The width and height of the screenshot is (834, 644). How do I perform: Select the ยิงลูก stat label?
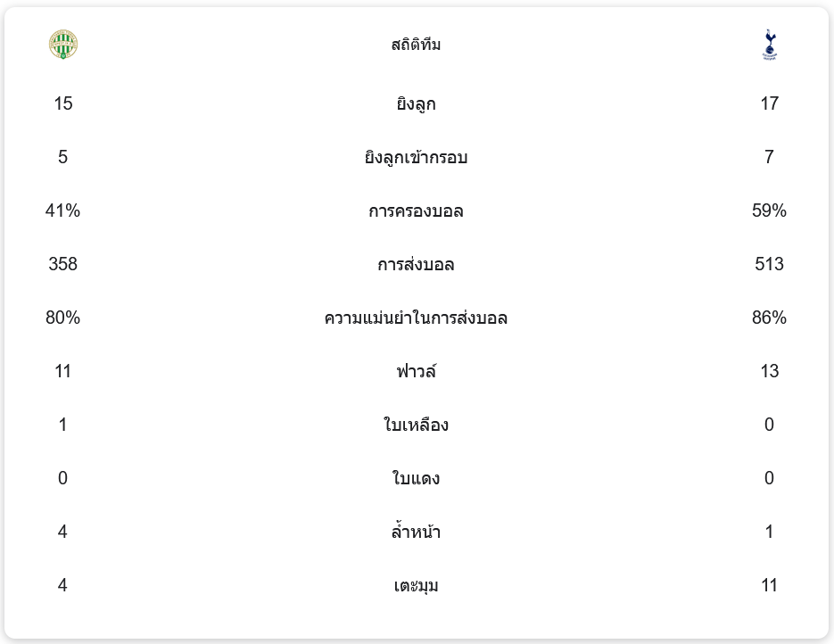416,104
